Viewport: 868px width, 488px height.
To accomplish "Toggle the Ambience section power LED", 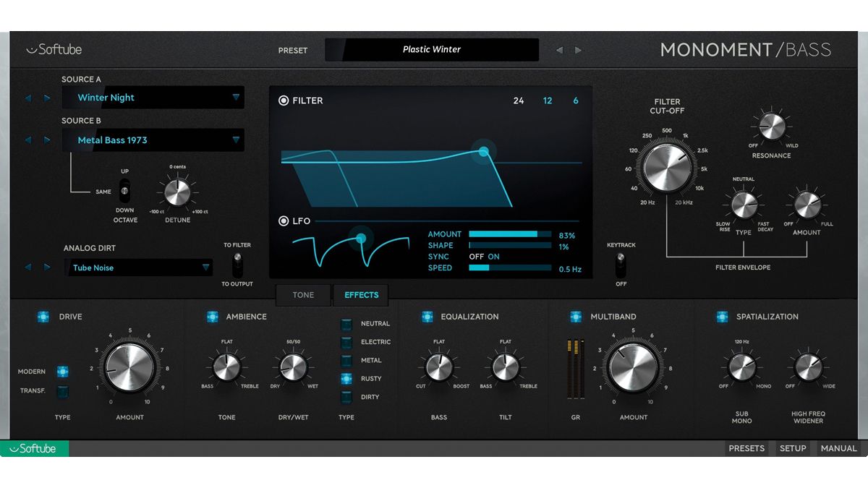I will pyautogui.click(x=212, y=317).
